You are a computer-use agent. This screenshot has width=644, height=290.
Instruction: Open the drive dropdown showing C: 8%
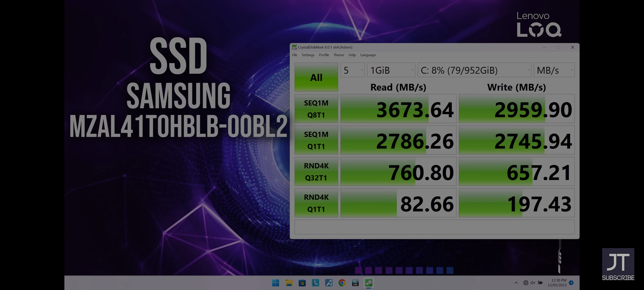coord(474,70)
